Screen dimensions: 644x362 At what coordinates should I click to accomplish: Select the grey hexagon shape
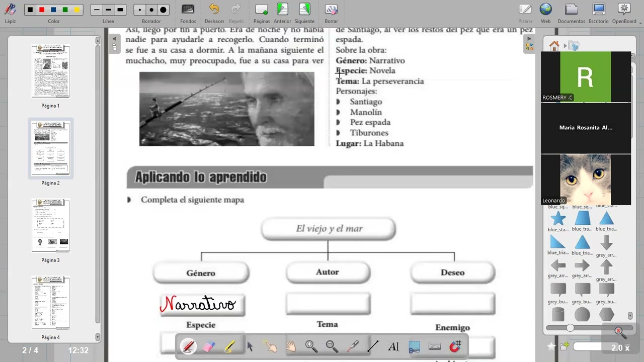coord(607,315)
